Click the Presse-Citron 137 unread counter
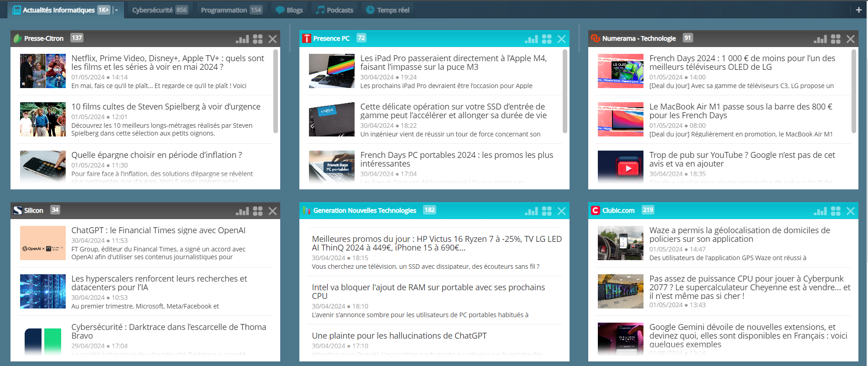 click(77, 38)
